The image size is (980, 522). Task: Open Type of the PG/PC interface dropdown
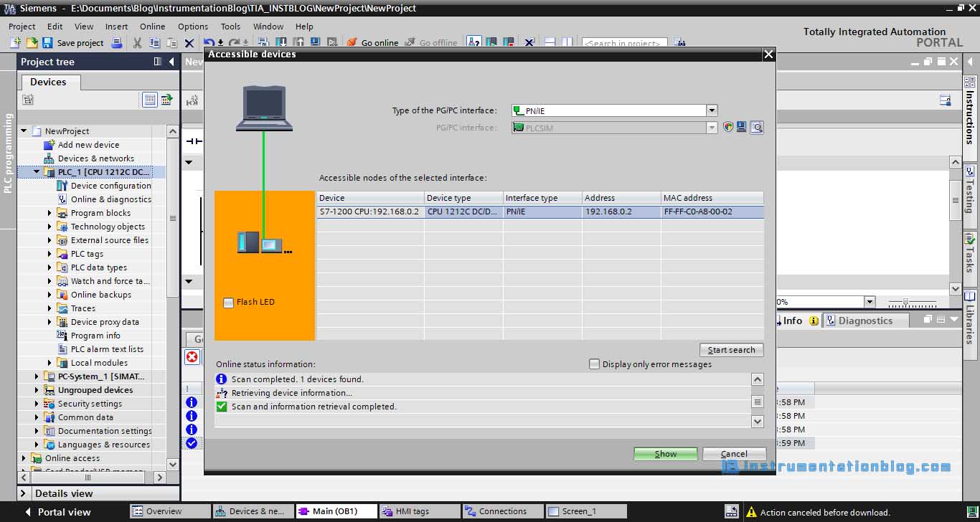[x=712, y=110]
